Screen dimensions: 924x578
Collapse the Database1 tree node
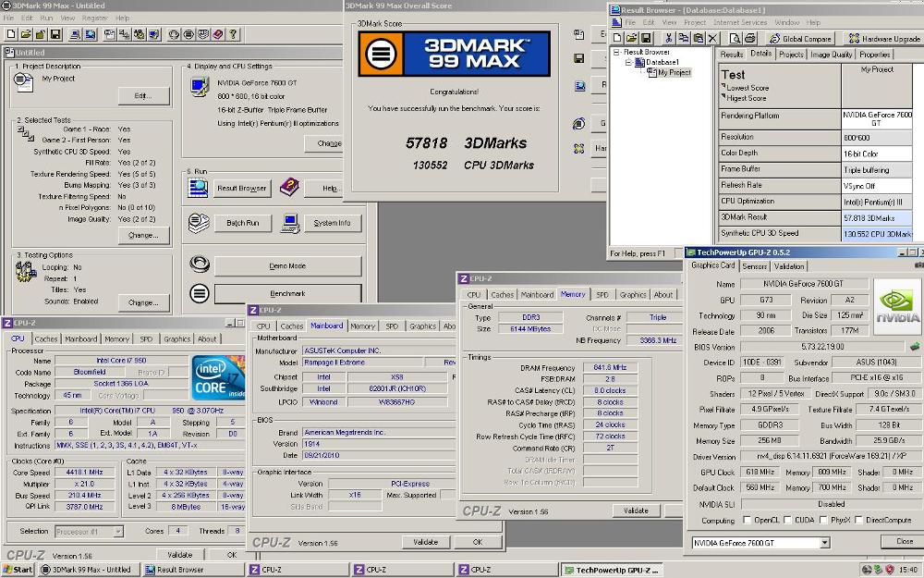pyautogui.click(x=628, y=62)
